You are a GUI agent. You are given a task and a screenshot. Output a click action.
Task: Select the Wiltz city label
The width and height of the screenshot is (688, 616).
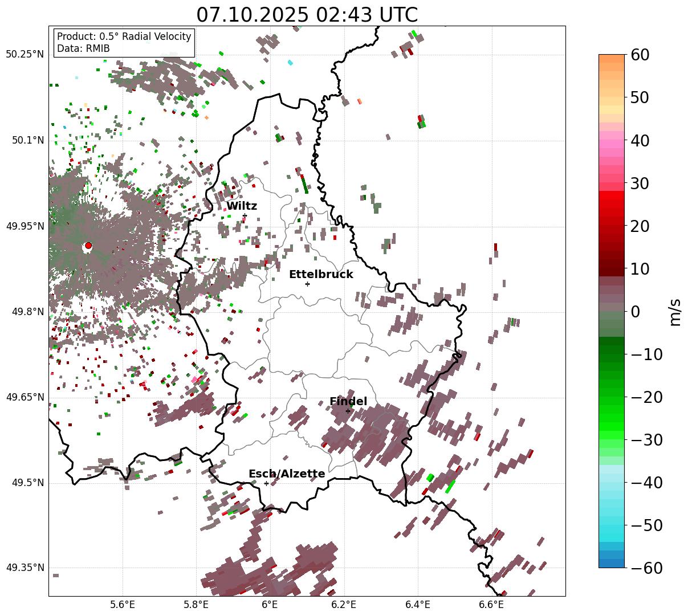tap(242, 206)
